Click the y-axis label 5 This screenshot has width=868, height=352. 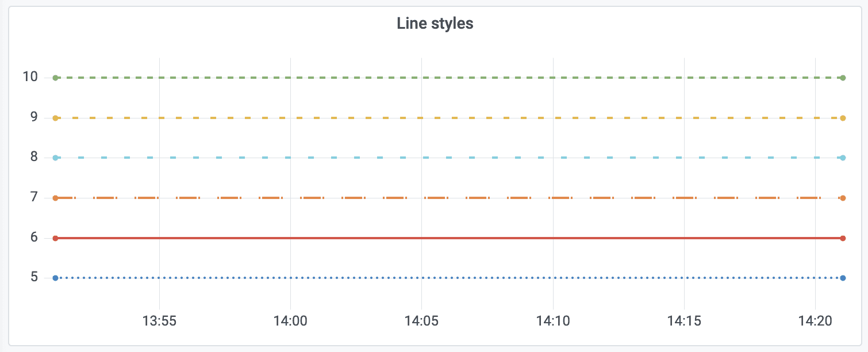coord(34,277)
